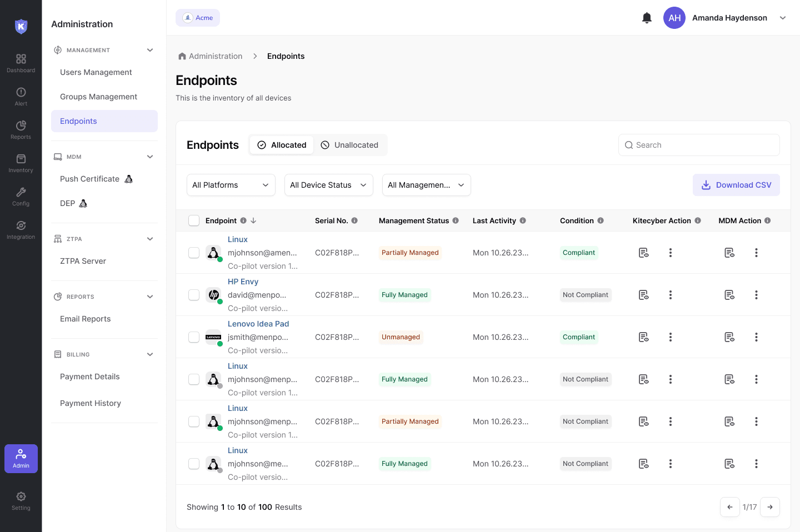800x532 pixels.
Task: Click Administration breadcrumb link
Action: pyautogui.click(x=216, y=56)
